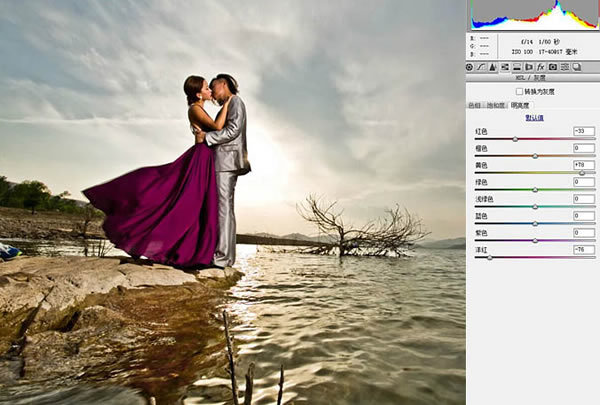Click the 绿色 slider handle
Screen dimensions: 600x405
(535, 190)
